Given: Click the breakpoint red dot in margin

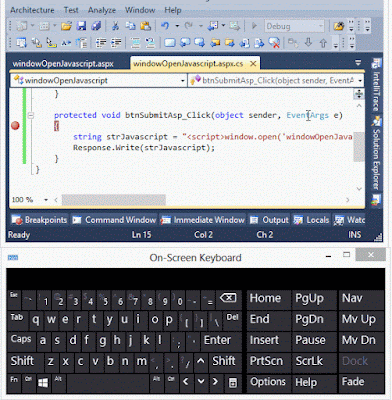Looking at the screenshot, I should click(x=15, y=126).
